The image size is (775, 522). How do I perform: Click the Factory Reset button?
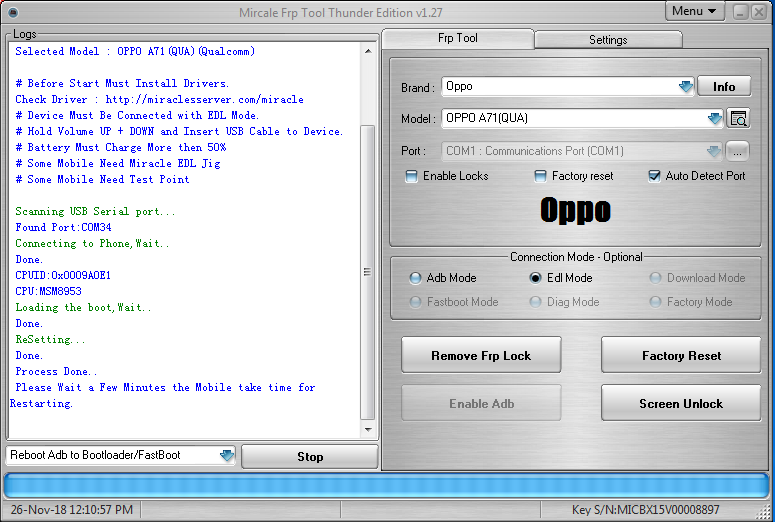pyautogui.click(x=681, y=355)
